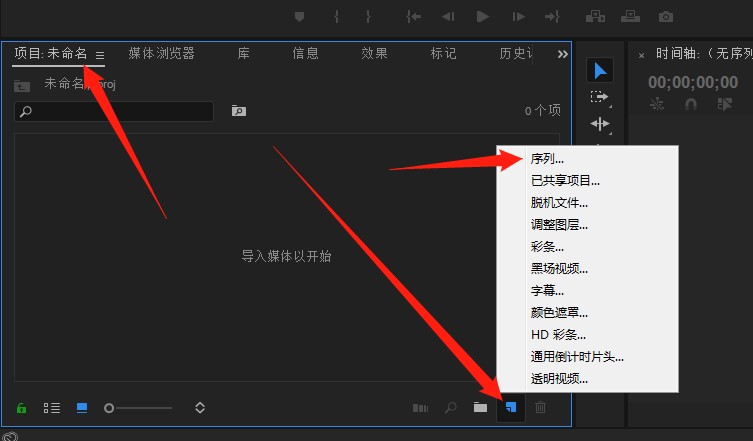This screenshot has width=753, height=441.
Task: Select the Selection arrow tool
Action: pyautogui.click(x=600, y=71)
